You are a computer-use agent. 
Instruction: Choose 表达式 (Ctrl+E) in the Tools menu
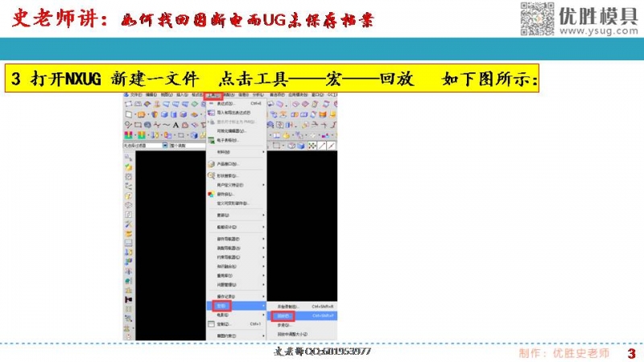tap(236, 104)
